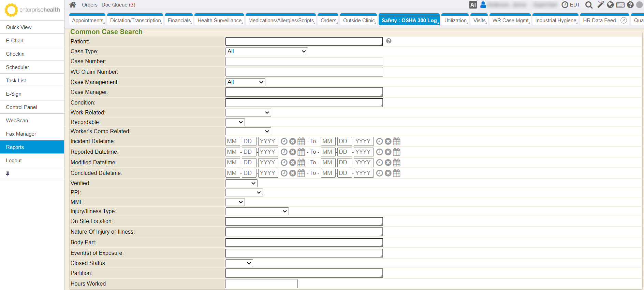The height and width of the screenshot is (290, 644).
Task: Set current time for Modified Datetime start
Action: (284, 163)
